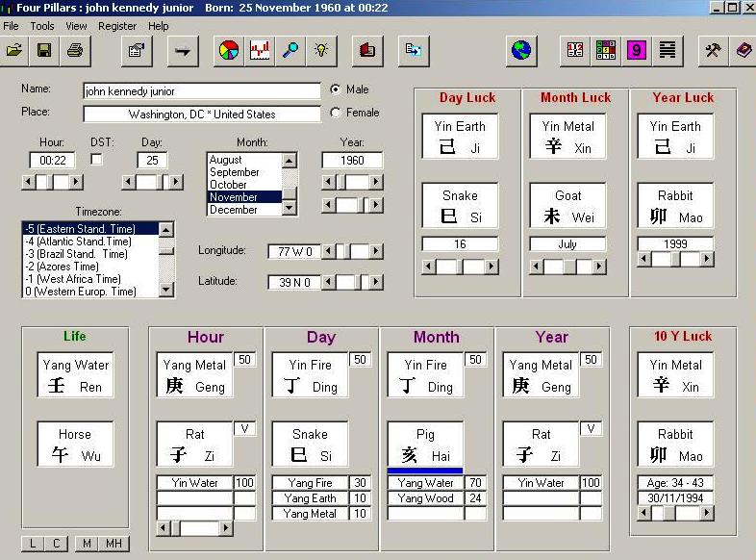Screen dimensions: 756x560
Task: Click the L button under Life
Action: pos(33,544)
